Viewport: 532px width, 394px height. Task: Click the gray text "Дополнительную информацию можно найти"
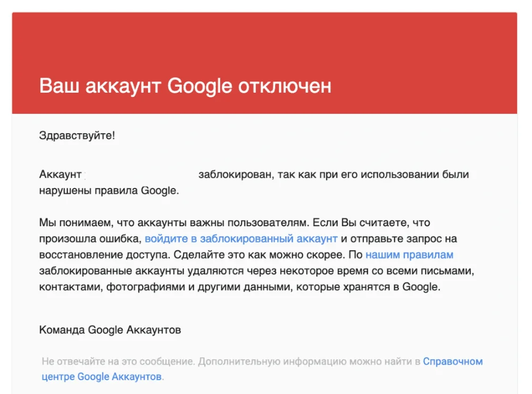305,362
